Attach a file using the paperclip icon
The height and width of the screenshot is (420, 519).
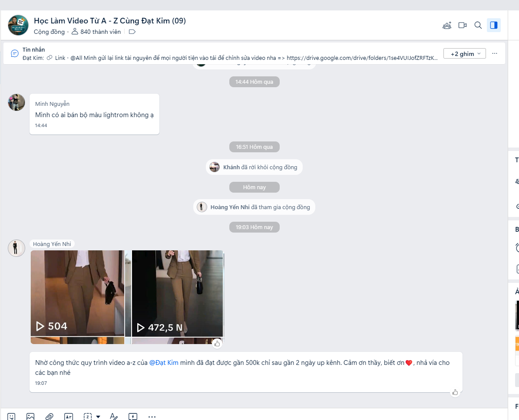tap(50, 416)
